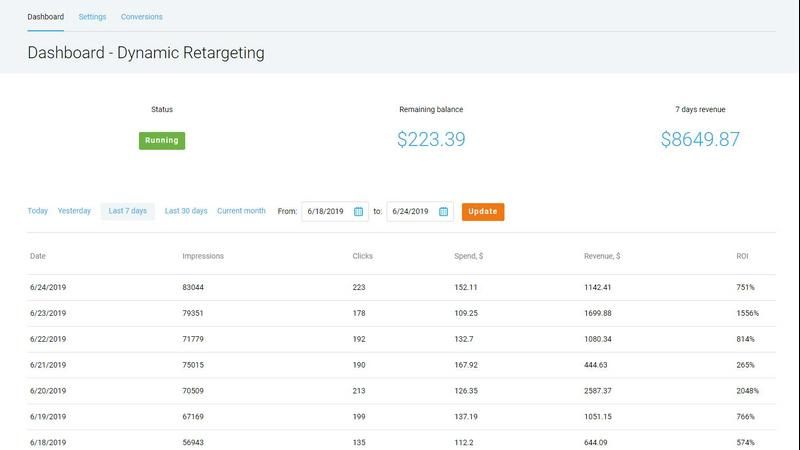This screenshot has height=450, width=800.
Task: Click spend value 109.25
Action: tap(466, 313)
